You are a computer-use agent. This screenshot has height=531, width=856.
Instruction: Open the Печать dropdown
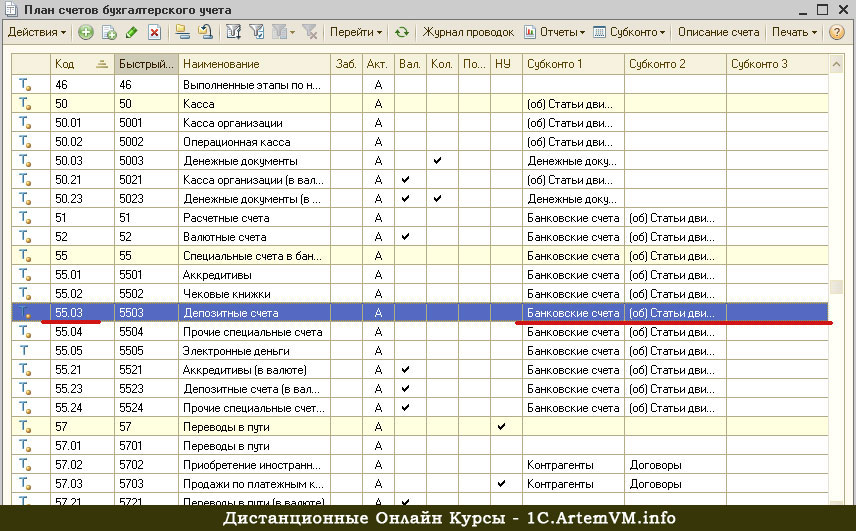pyautogui.click(x=794, y=32)
